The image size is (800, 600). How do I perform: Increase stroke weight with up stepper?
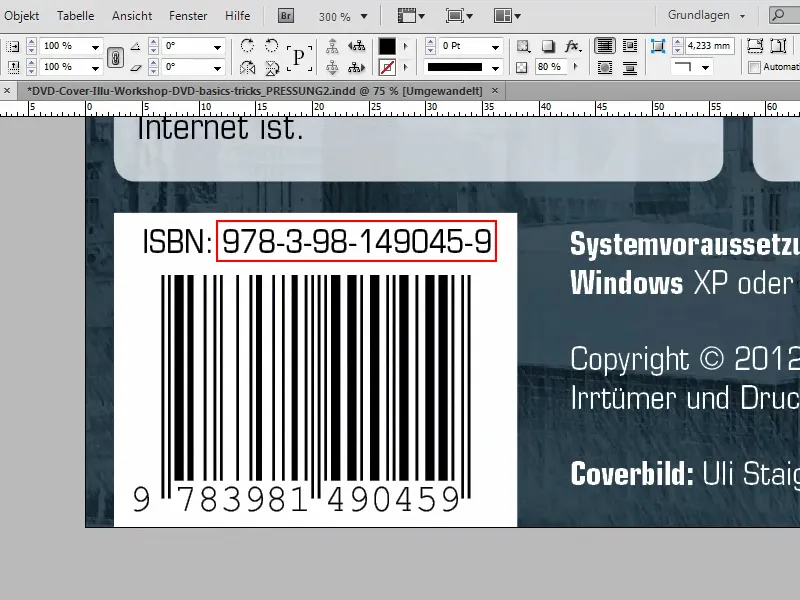tap(430, 42)
